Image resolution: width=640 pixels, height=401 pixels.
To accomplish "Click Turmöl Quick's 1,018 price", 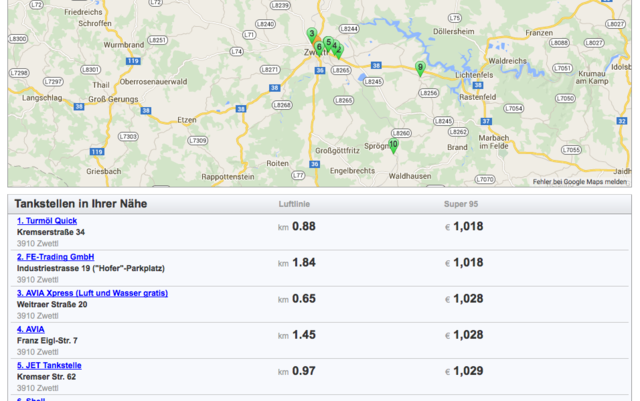I will 468,226.
